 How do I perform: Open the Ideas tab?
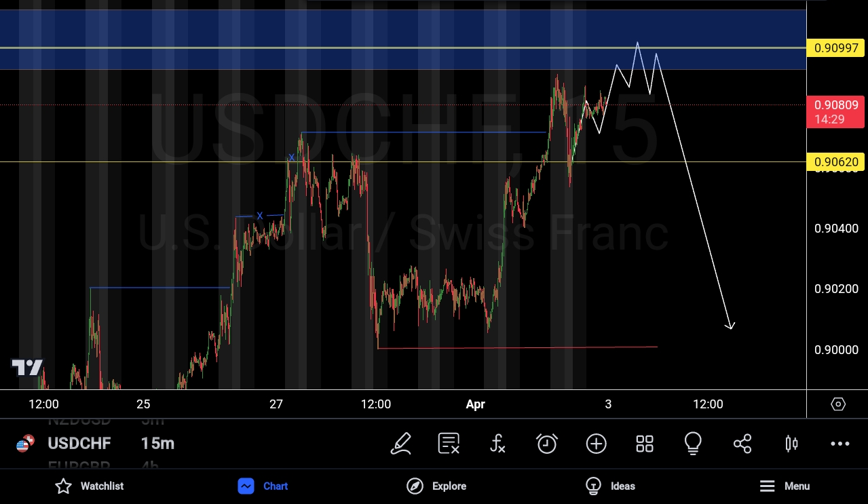(610, 486)
